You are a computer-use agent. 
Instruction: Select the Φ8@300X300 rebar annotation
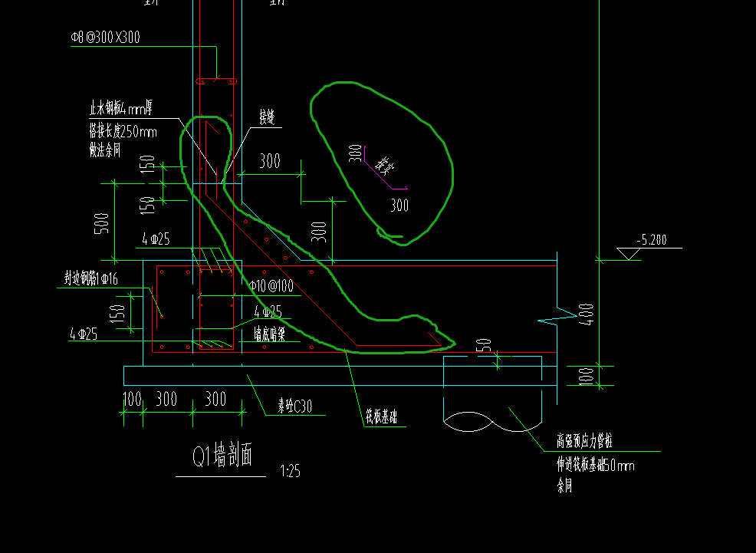[106, 37]
